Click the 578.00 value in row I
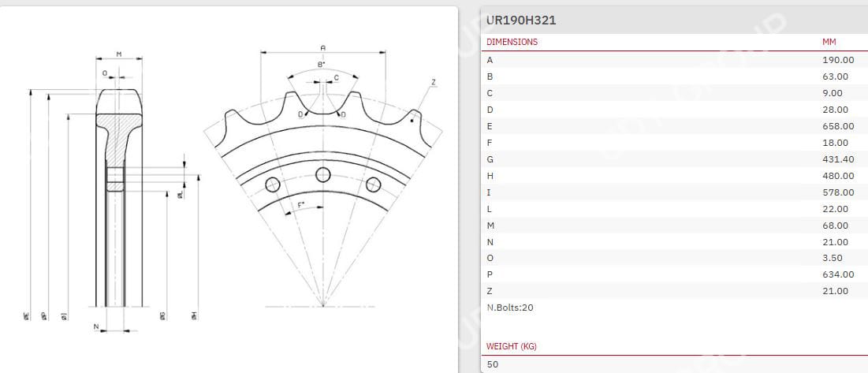This screenshot has height=373, width=868. point(837,192)
